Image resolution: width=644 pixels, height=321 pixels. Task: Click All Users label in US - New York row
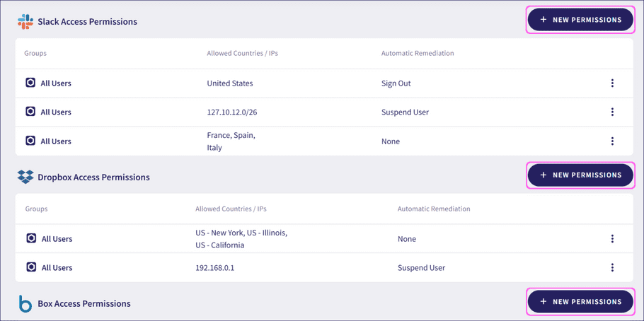[x=57, y=239]
